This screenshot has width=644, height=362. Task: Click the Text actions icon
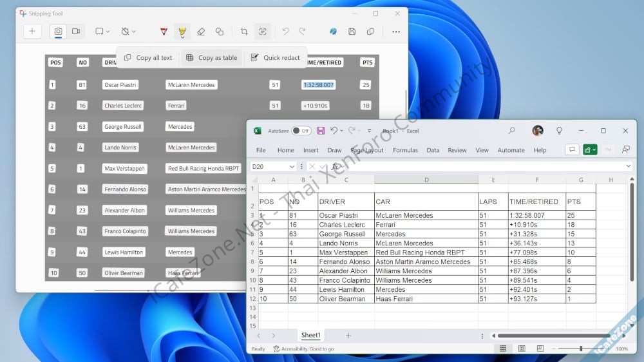tap(263, 32)
